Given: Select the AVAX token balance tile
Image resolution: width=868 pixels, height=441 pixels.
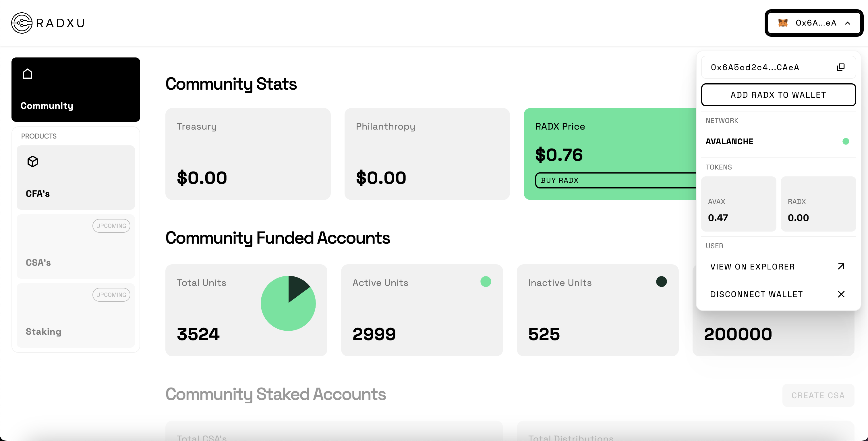Looking at the screenshot, I should click(739, 204).
